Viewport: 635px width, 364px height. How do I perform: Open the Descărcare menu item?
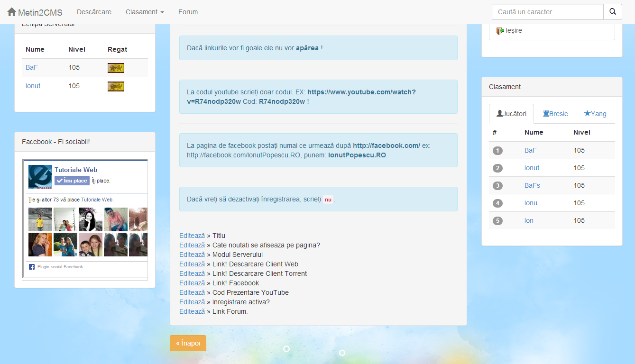pos(94,12)
